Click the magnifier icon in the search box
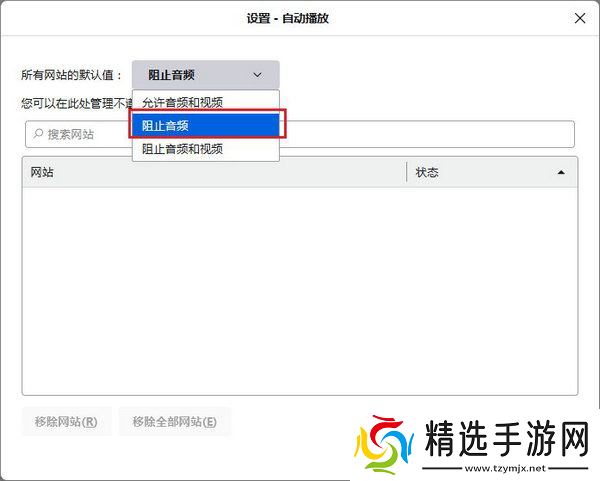The image size is (600, 481). pos(38,134)
